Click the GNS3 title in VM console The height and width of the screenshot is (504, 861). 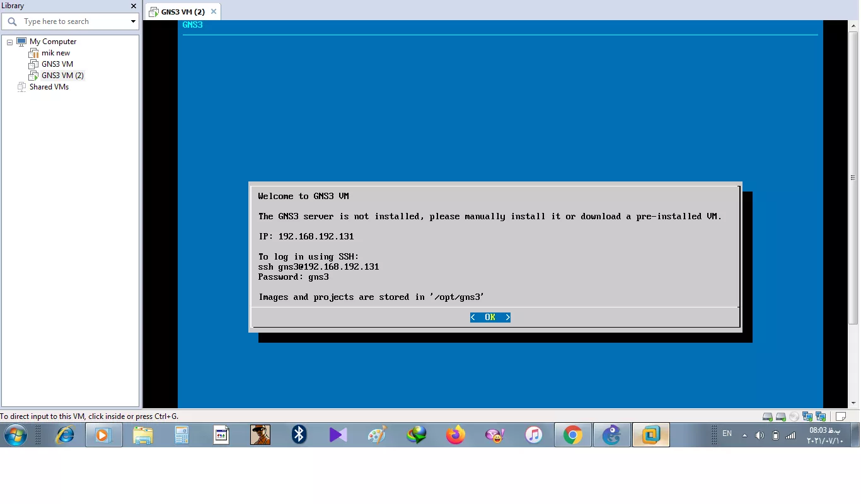point(192,25)
